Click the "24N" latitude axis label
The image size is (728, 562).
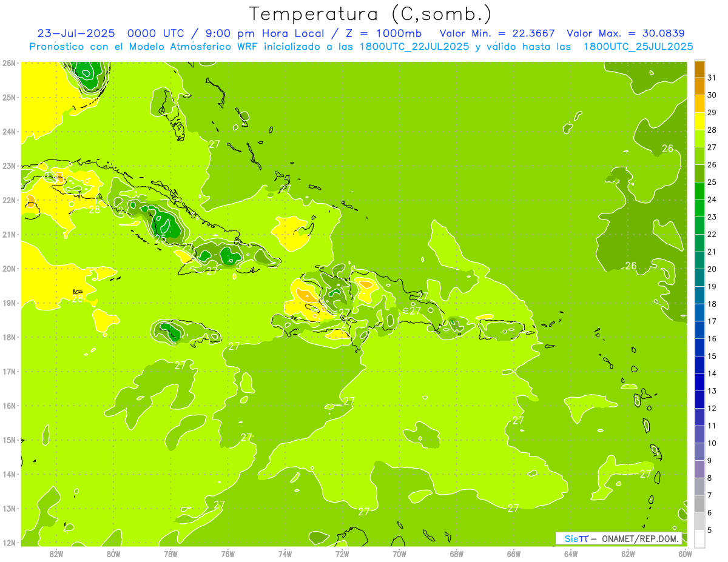tap(9, 132)
